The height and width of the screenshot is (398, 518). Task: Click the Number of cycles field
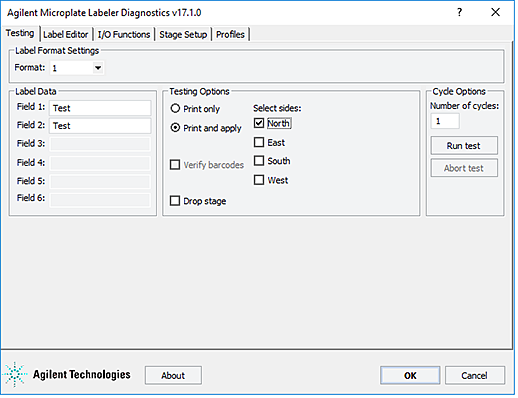pyautogui.click(x=445, y=121)
